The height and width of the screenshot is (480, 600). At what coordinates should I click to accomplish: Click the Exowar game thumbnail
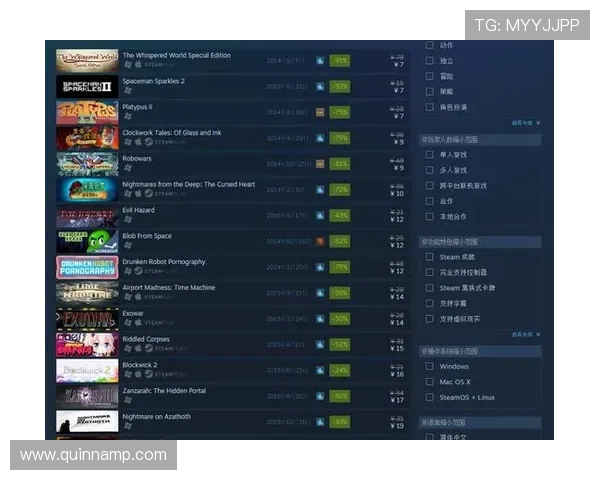click(x=87, y=318)
